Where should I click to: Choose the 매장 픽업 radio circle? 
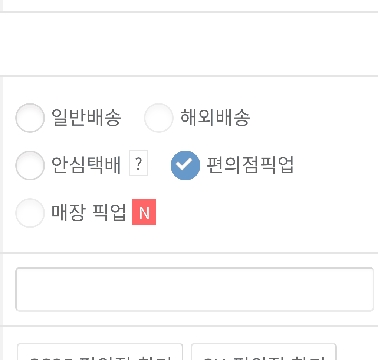coord(30,213)
